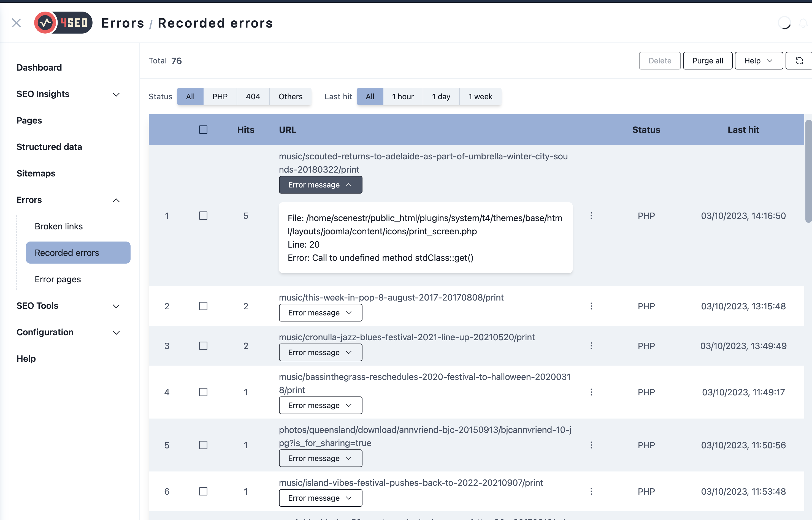The height and width of the screenshot is (520, 812).
Task: Check the checkbox for row 1
Action: [203, 216]
